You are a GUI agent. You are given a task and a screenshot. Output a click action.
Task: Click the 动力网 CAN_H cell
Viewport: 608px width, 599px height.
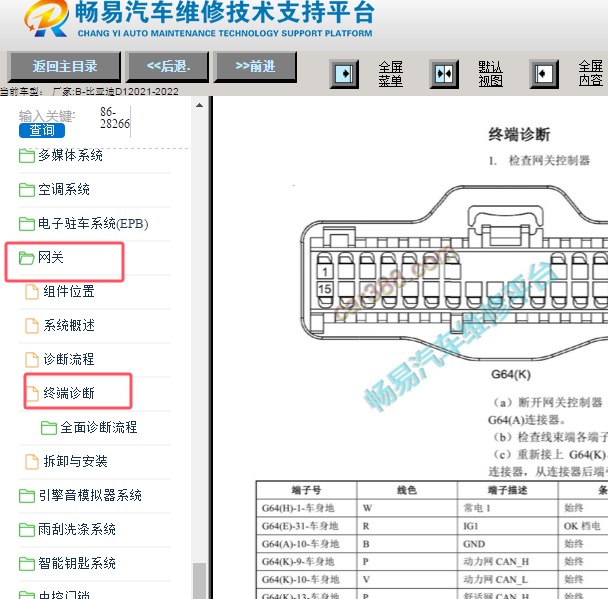coord(508,561)
